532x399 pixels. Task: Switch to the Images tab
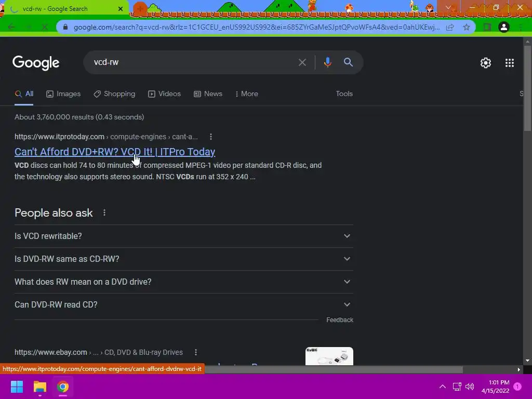pos(63,94)
